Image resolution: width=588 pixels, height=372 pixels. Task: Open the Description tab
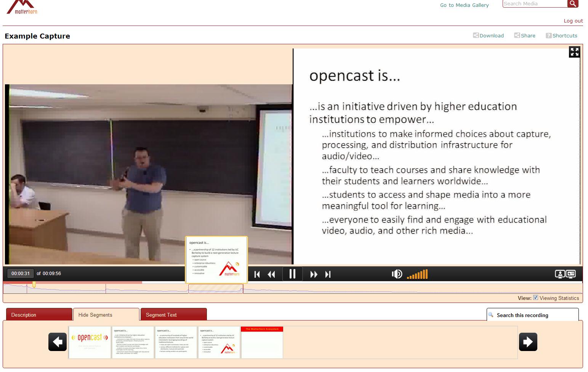pyautogui.click(x=39, y=314)
